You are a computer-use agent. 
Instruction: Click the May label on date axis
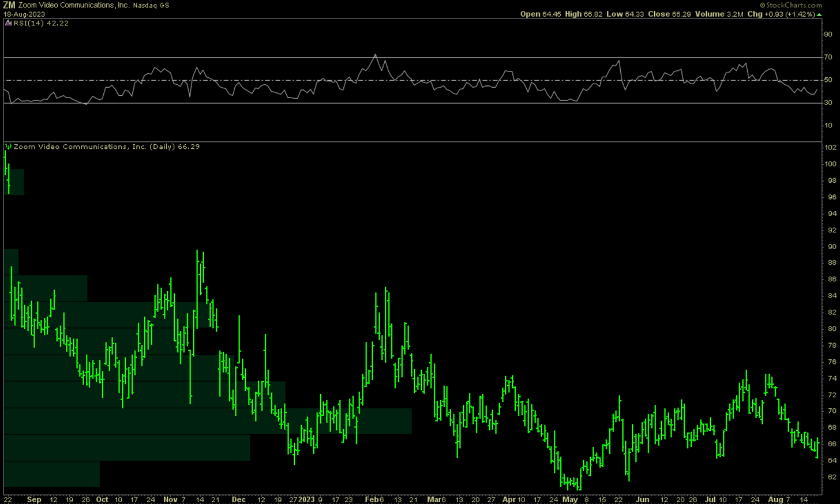click(570, 499)
